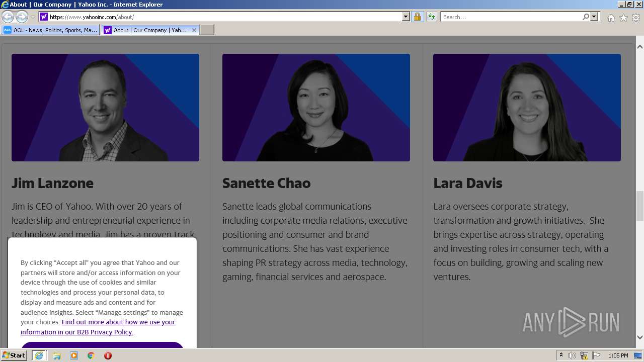Open the network tray icon

[x=584, y=355]
